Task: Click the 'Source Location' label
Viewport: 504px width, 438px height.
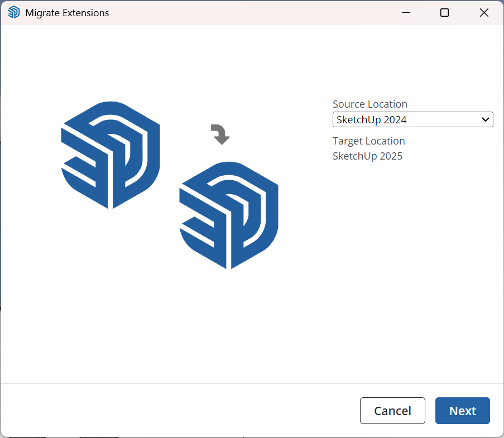Action: click(x=370, y=104)
